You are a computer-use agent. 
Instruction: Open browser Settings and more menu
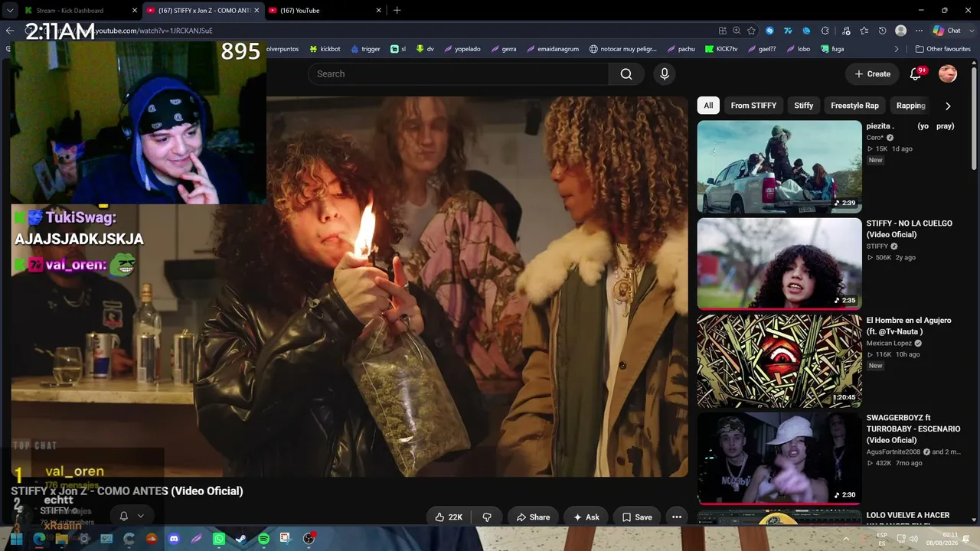click(x=920, y=31)
